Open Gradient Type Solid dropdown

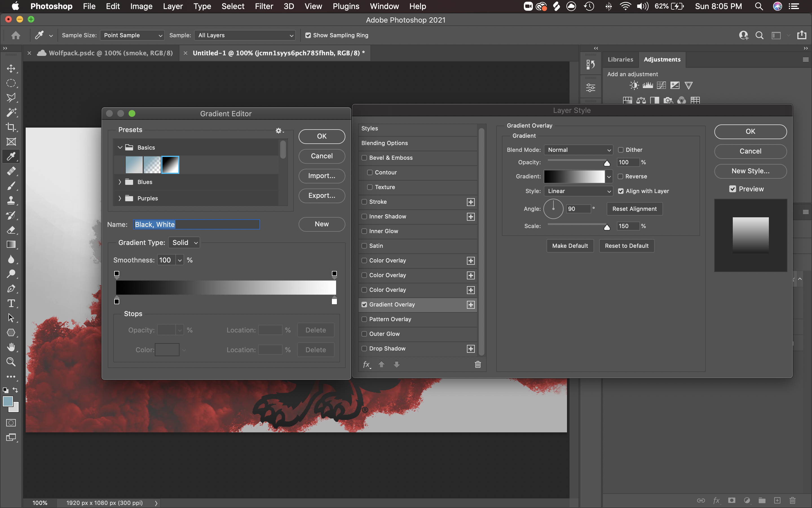point(184,243)
